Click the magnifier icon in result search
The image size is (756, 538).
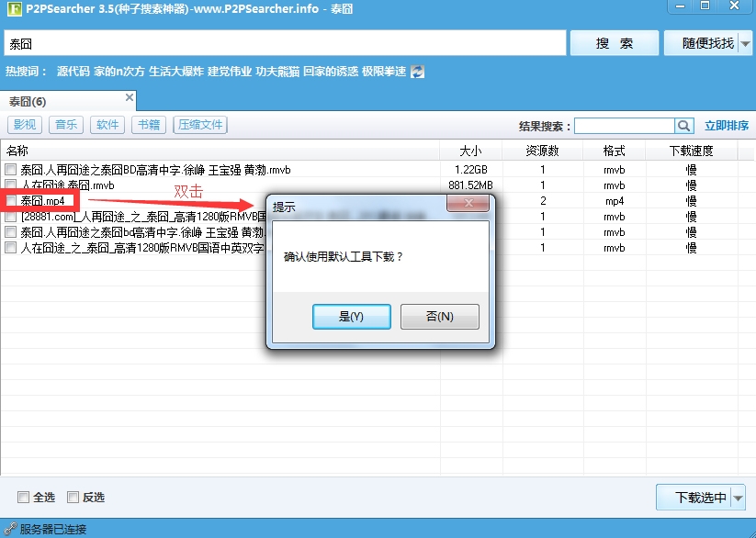683,126
